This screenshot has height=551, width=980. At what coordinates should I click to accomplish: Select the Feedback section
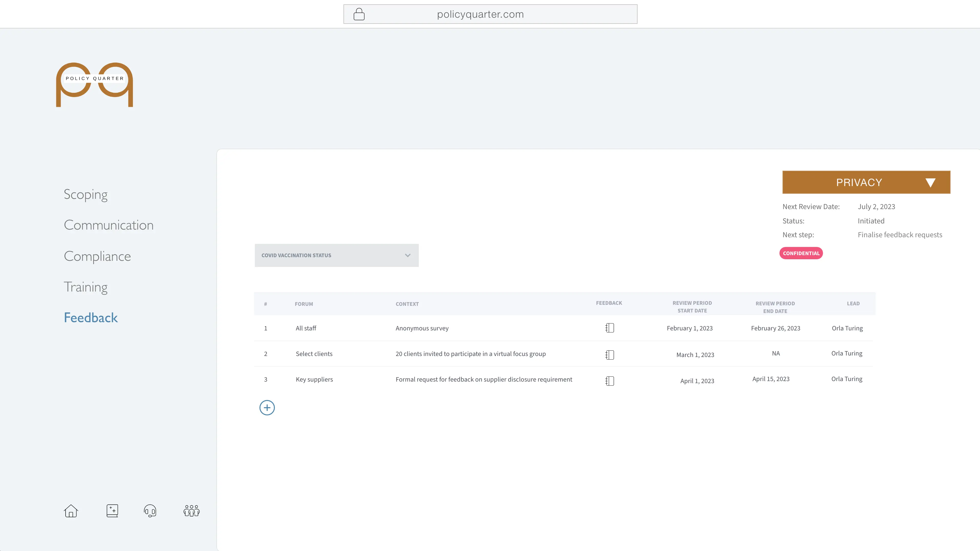point(91,318)
